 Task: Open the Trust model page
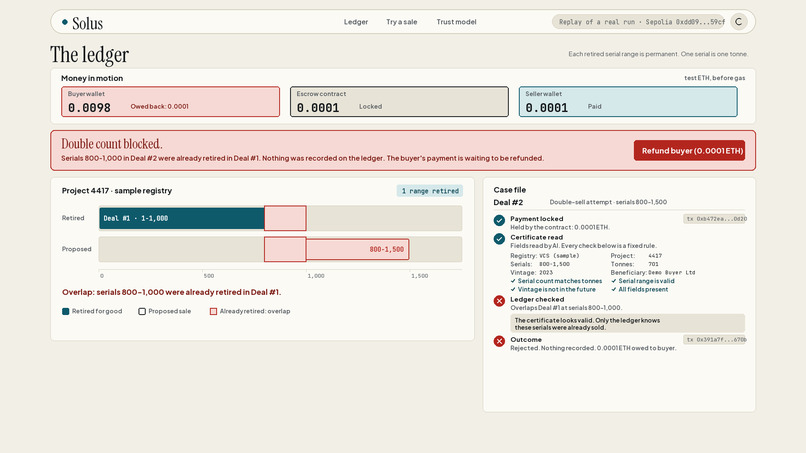tap(456, 22)
